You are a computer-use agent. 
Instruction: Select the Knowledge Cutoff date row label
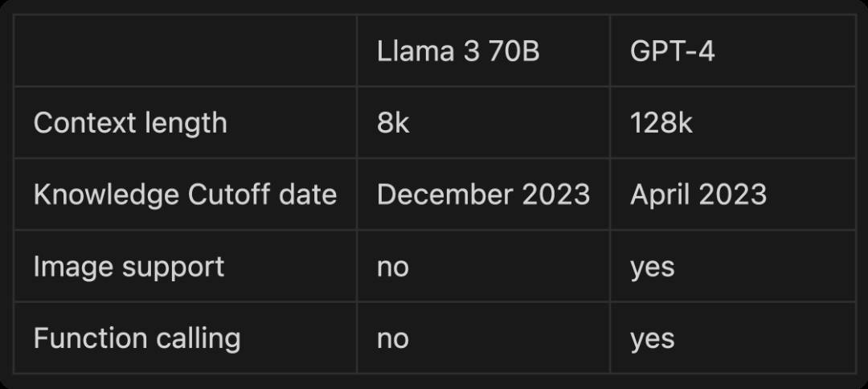click(x=185, y=194)
